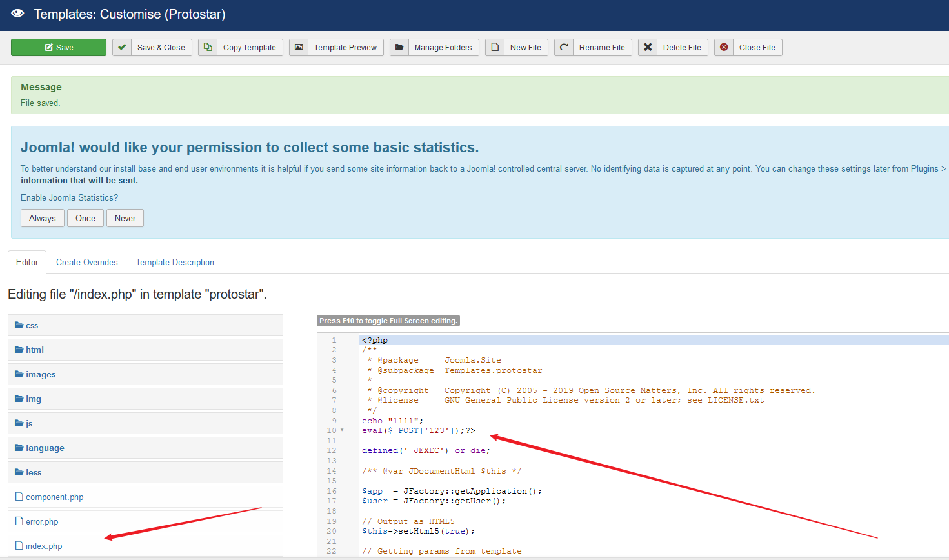This screenshot has height=560, width=949.
Task: Click the red Close File icon
Action: click(724, 47)
